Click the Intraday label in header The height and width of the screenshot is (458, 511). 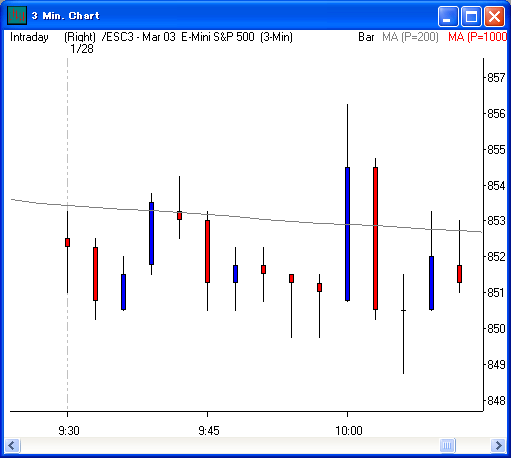[x=29, y=37]
